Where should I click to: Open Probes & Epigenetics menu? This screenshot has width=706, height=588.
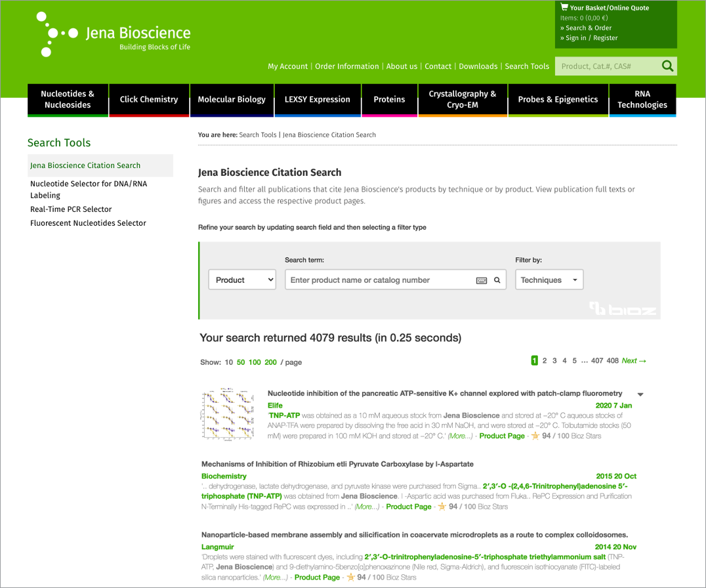[558, 100]
